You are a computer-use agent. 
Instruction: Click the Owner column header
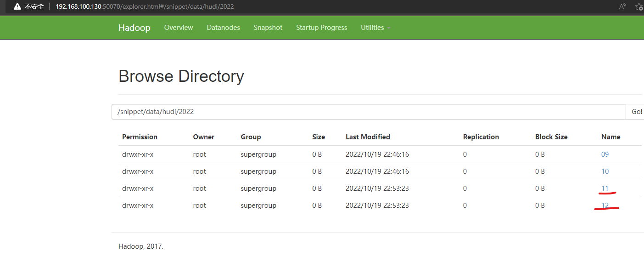tap(203, 137)
